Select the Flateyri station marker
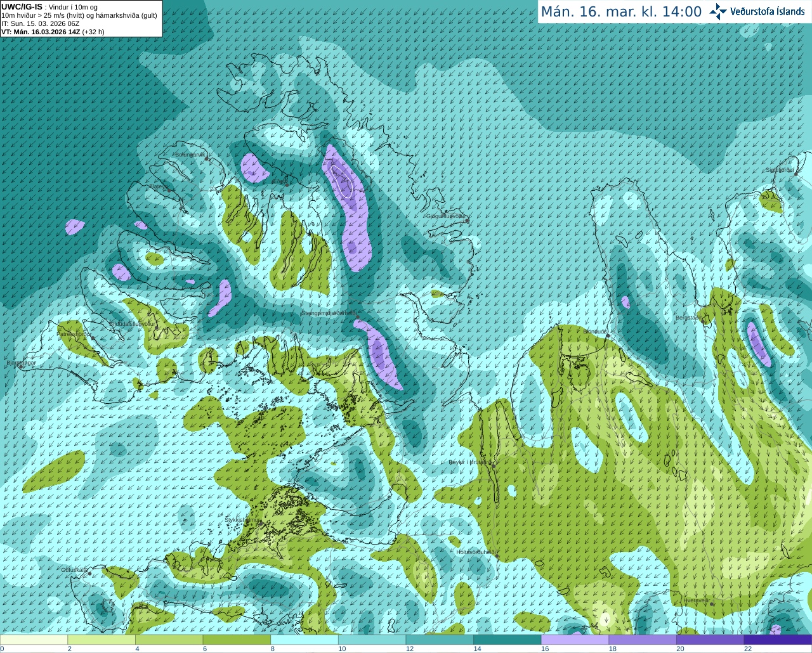Viewport: 812px width, 653px height. (169, 190)
